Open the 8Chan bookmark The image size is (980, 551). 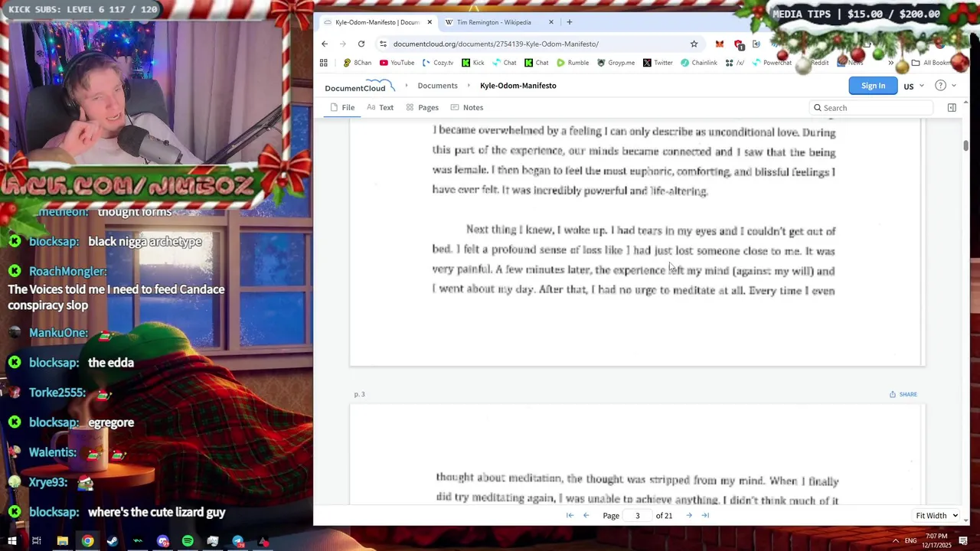pos(358,63)
